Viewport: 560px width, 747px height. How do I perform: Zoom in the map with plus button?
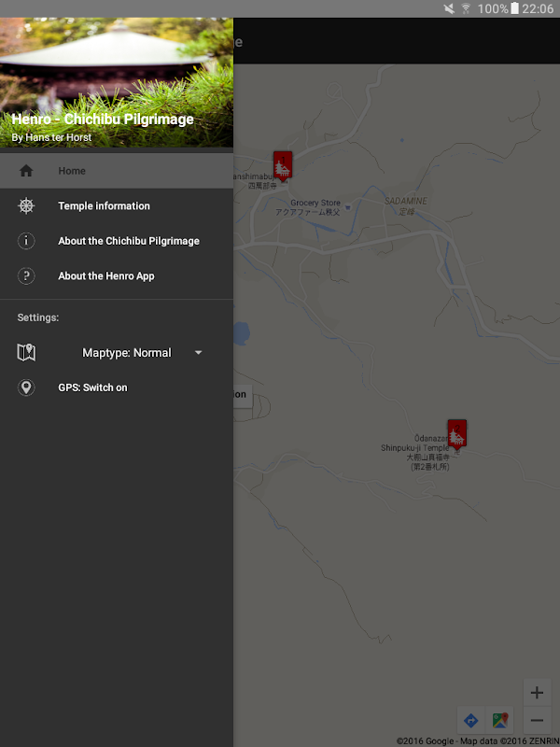[537, 693]
